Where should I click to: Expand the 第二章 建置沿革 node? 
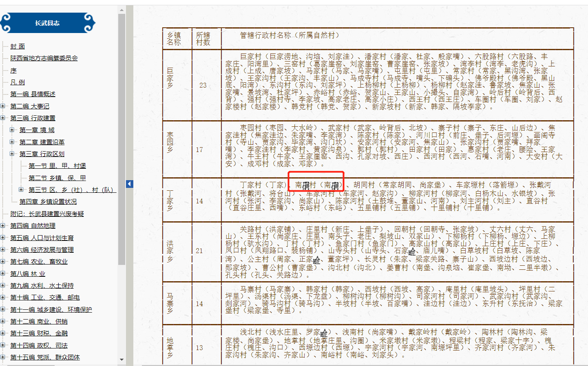[x=12, y=142]
